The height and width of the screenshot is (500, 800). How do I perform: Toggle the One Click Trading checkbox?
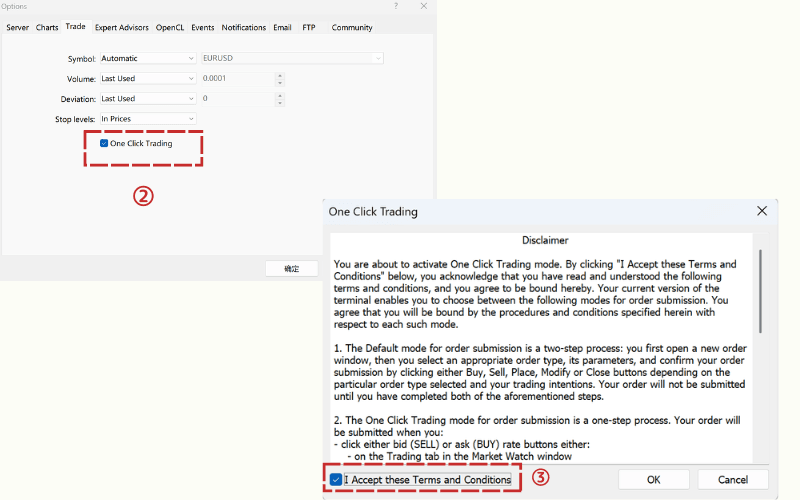tap(104, 143)
